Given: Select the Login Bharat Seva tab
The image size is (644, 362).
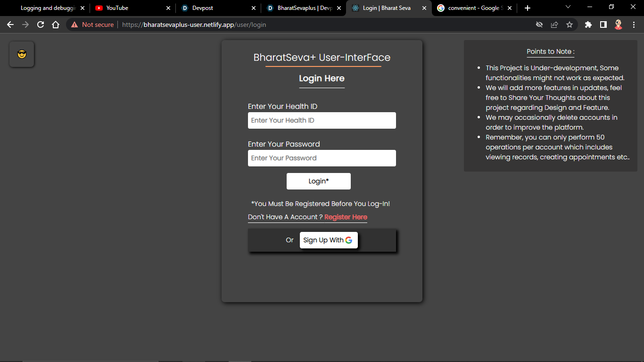Looking at the screenshot, I should coord(389,8).
